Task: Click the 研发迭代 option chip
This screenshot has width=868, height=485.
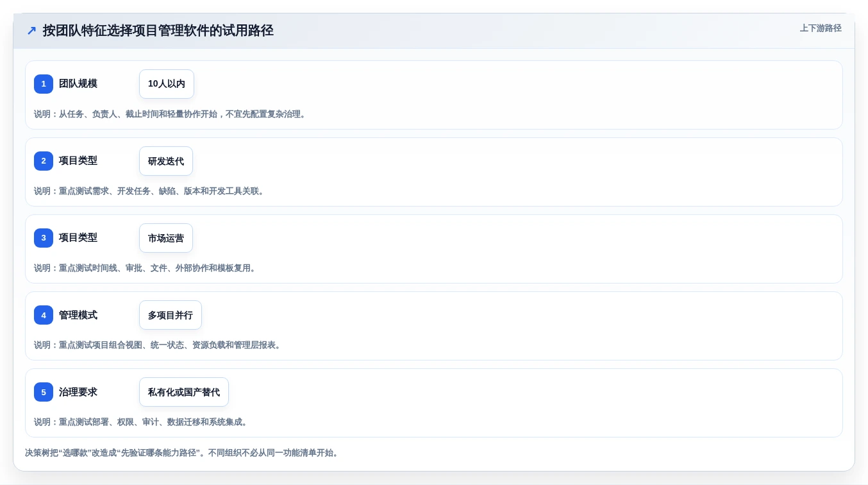Action: 166,161
